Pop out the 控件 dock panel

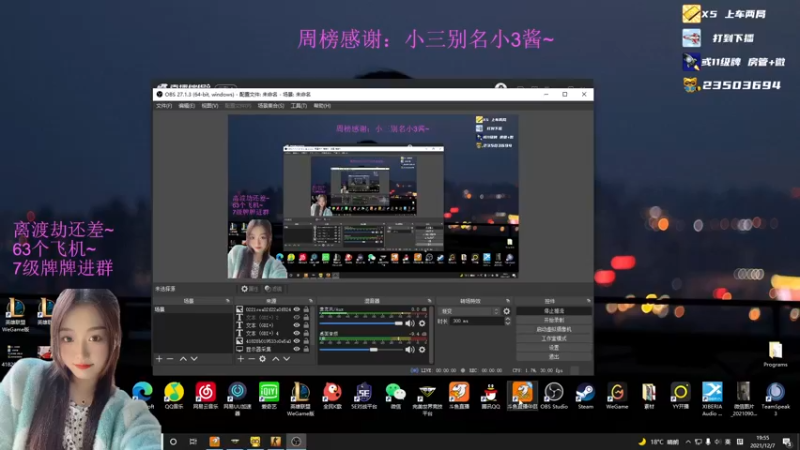(x=588, y=301)
